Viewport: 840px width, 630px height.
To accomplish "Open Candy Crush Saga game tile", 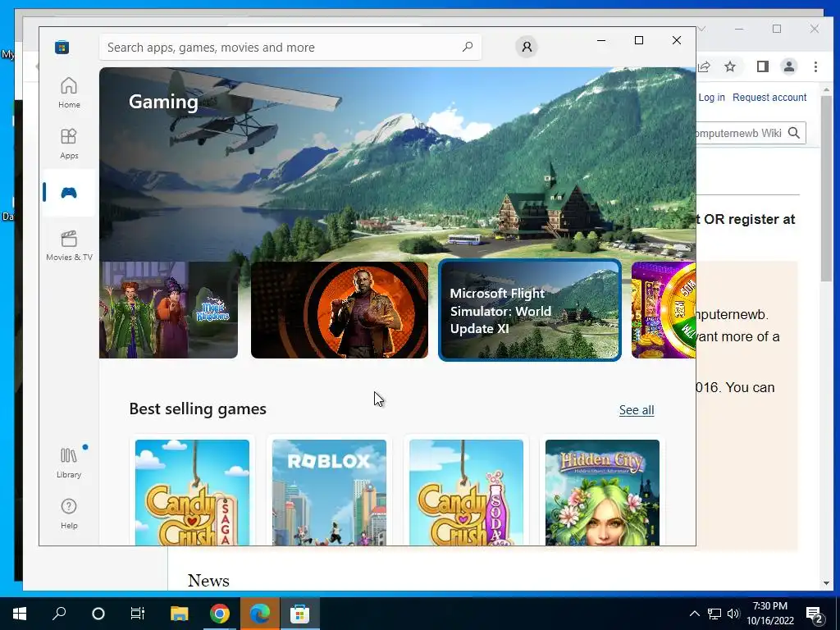I will [192, 492].
